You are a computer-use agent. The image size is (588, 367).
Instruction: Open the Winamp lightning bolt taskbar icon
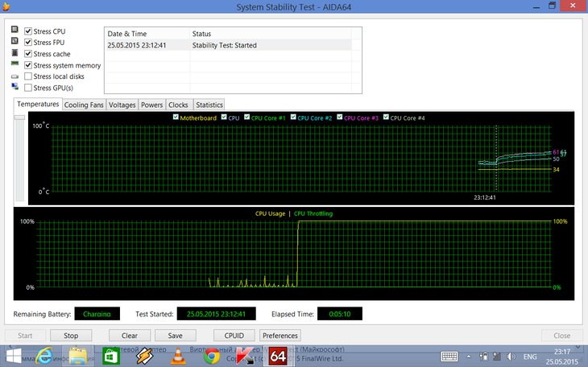(144, 356)
